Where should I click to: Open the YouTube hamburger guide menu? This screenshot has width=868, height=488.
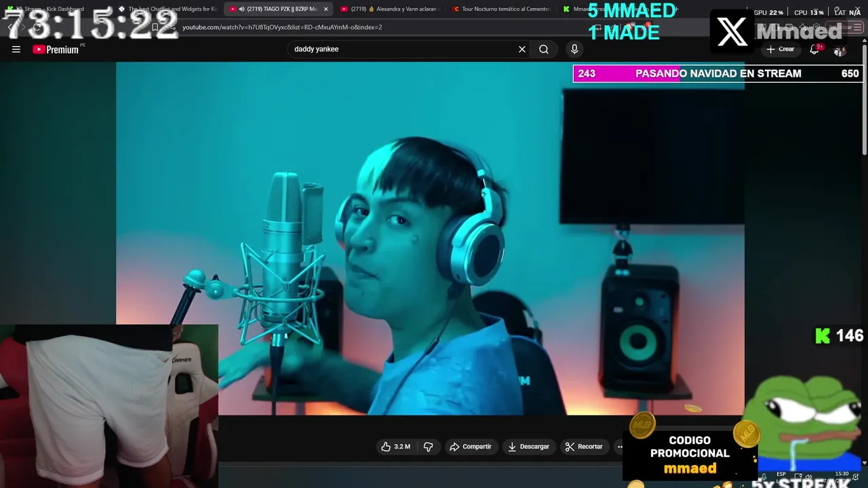tap(16, 49)
